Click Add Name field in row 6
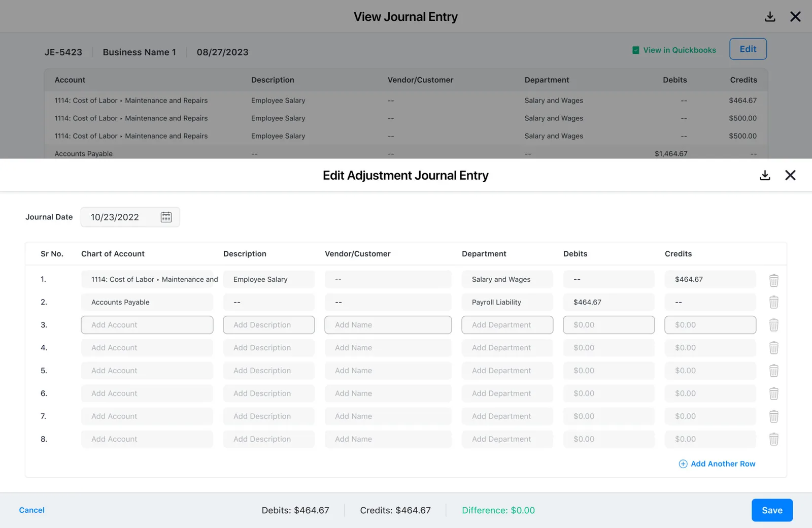Image resolution: width=812 pixels, height=528 pixels. 388,393
